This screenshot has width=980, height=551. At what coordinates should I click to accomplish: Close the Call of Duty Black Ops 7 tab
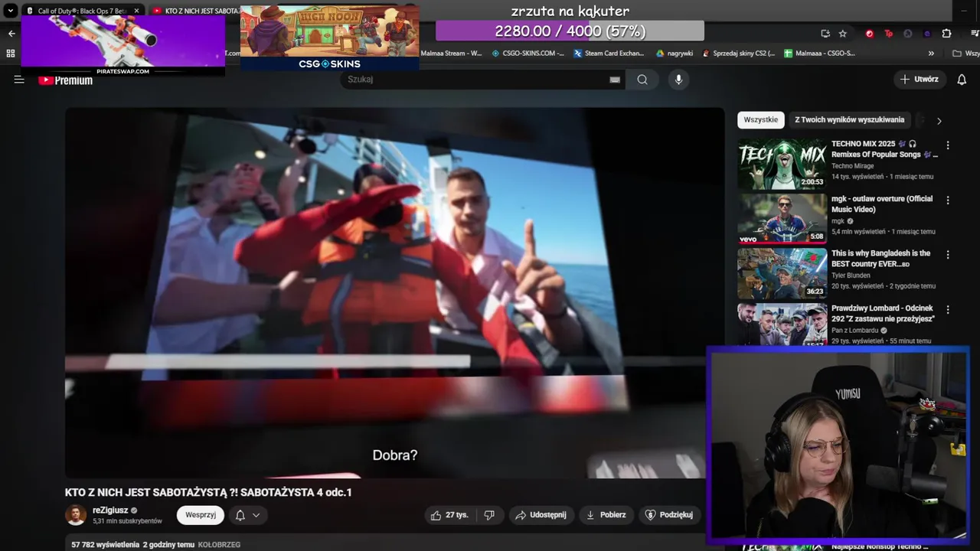point(137,11)
